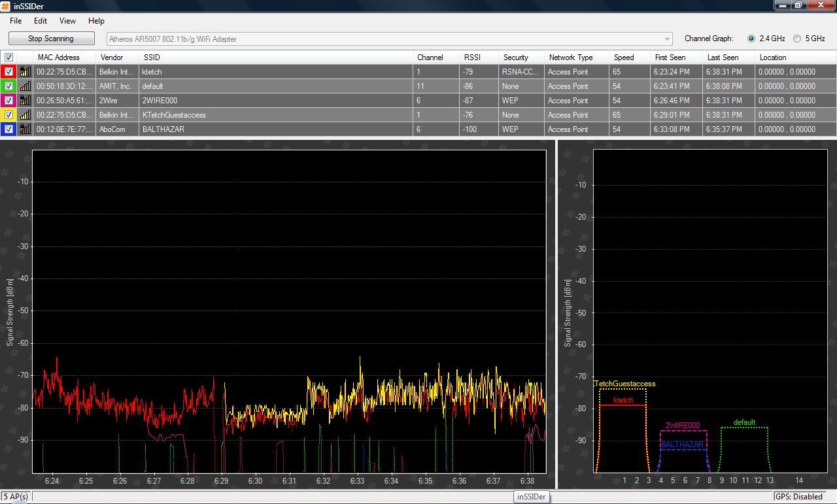The width and height of the screenshot is (837, 504).
Task: Click the 6:33 tick on time graph
Action: [357, 481]
